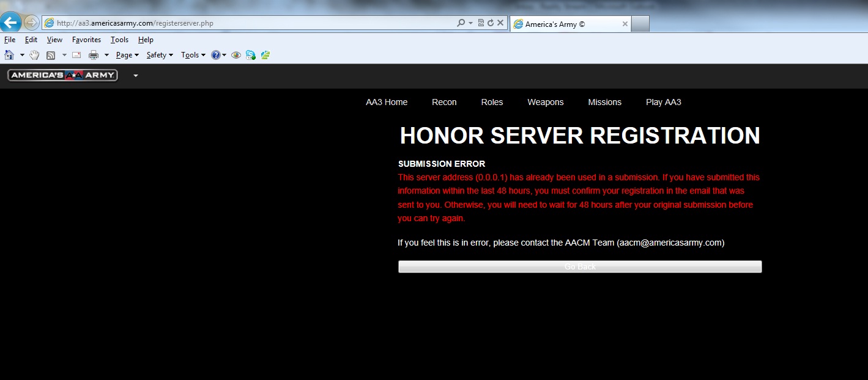Go back with the blue Back arrow
Screen dimensions: 868x380
point(10,23)
